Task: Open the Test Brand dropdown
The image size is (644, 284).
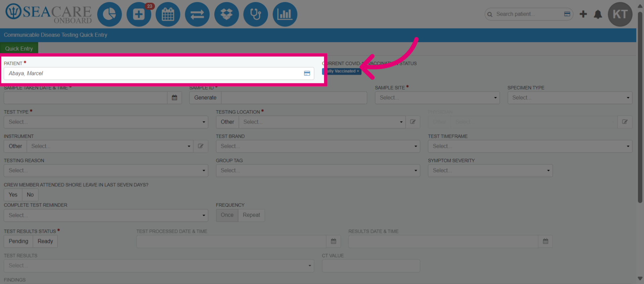Action: pos(318,146)
